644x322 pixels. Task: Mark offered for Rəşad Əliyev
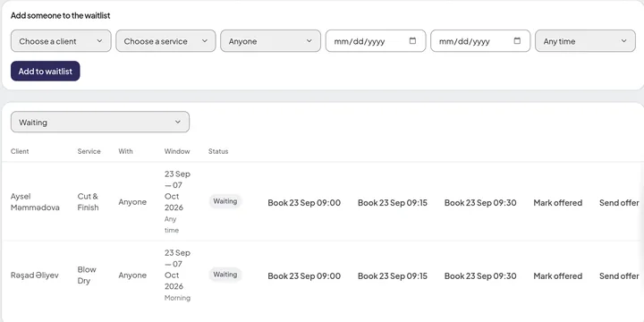click(558, 276)
